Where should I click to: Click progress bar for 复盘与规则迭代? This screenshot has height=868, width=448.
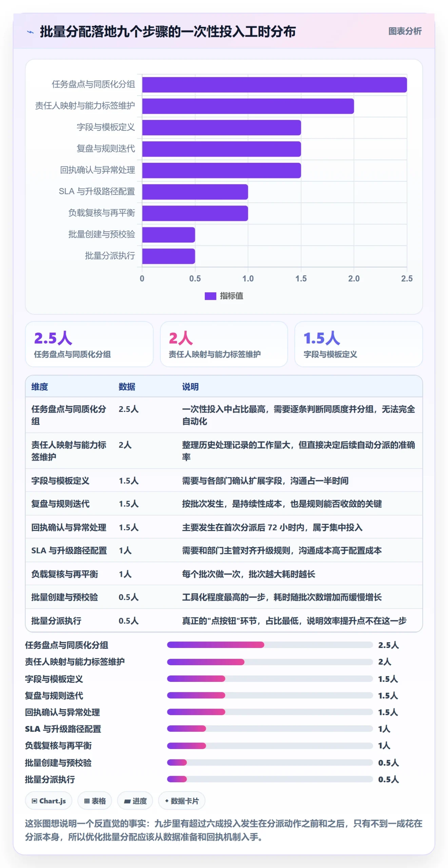(x=270, y=695)
